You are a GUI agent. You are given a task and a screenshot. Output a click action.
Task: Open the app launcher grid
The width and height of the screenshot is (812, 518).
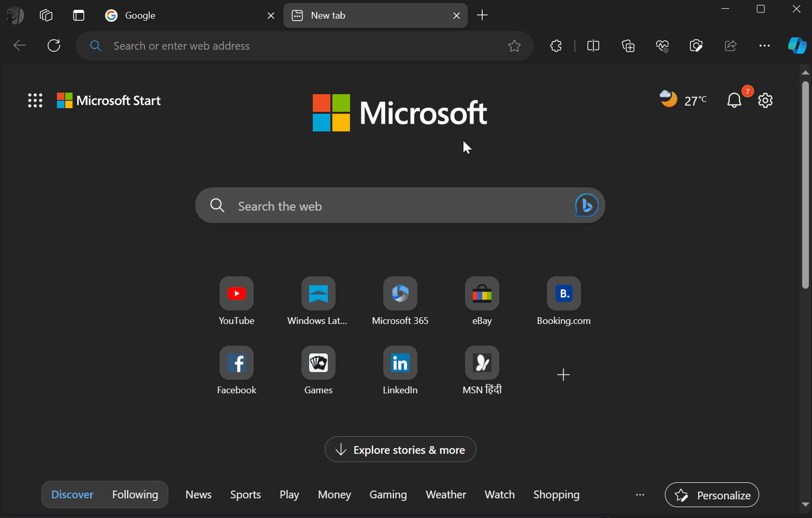(35, 100)
